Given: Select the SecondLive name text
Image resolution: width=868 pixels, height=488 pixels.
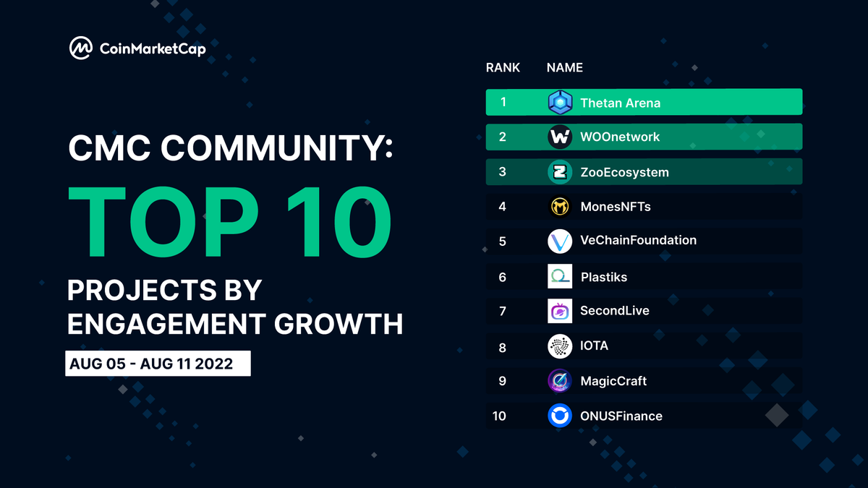Looking at the screenshot, I should coord(615,311).
